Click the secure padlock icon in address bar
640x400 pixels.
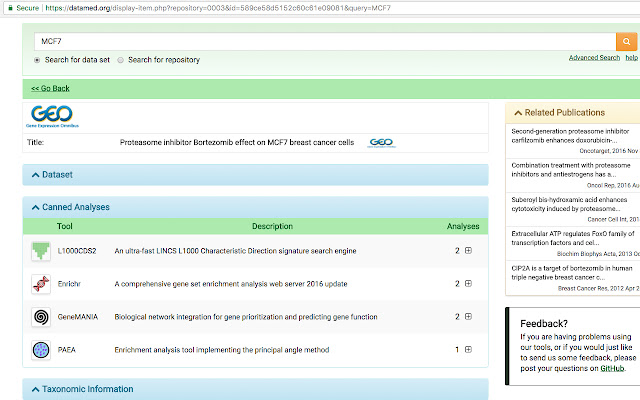(10, 8)
